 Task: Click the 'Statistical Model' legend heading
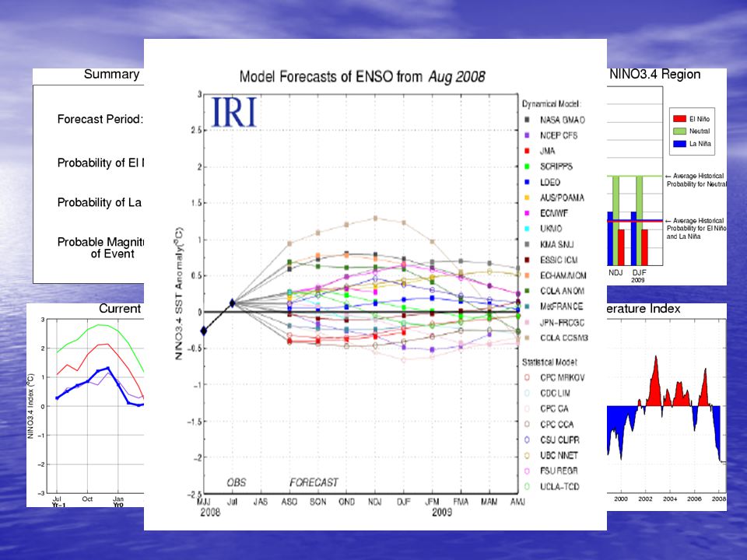[549, 362]
